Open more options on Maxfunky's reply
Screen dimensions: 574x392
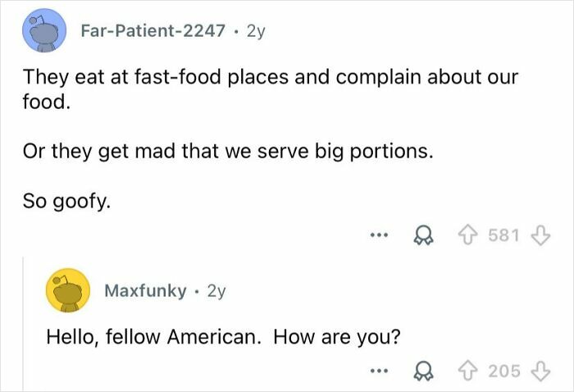pyautogui.click(x=376, y=371)
